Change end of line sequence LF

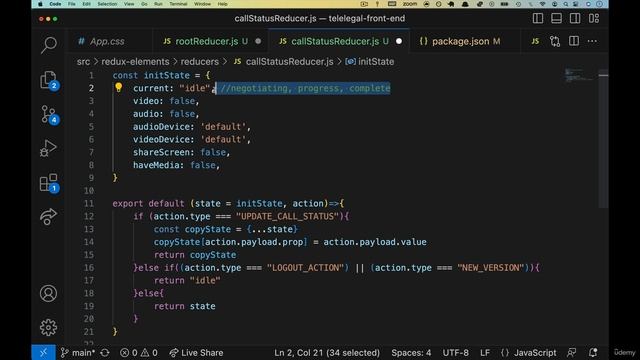(x=485, y=353)
